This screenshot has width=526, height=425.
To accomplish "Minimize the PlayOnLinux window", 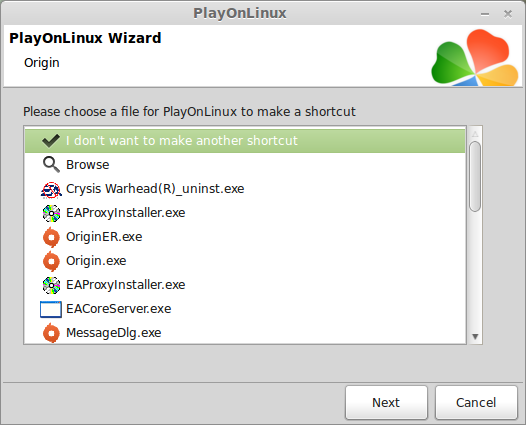I will tap(485, 14).
